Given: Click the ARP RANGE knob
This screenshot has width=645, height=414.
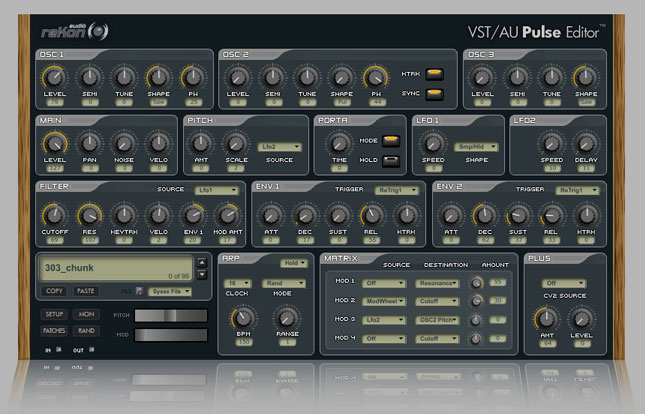Looking at the screenshot, I should (x=287, y=318).
